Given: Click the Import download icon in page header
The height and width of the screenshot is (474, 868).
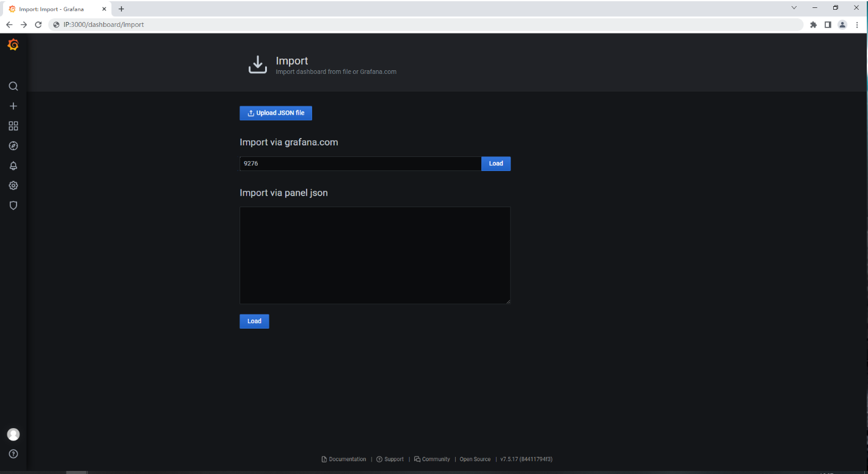Looking at the screenshot, I should tap(258, 65).
